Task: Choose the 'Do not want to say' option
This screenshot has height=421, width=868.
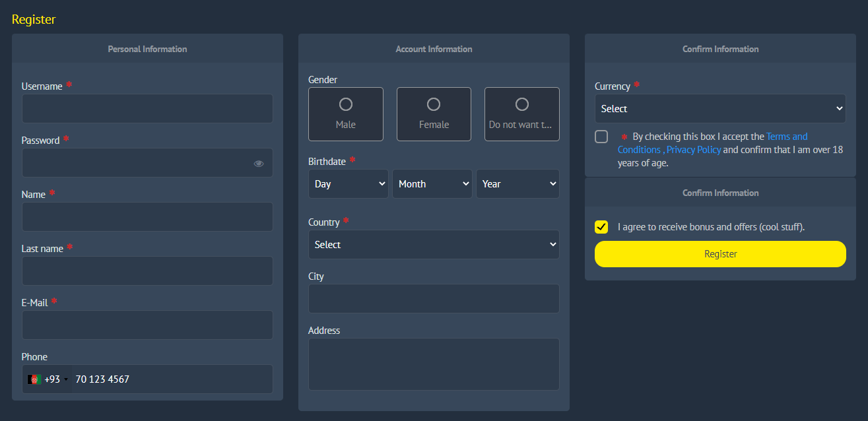Action: click(521, 113)
